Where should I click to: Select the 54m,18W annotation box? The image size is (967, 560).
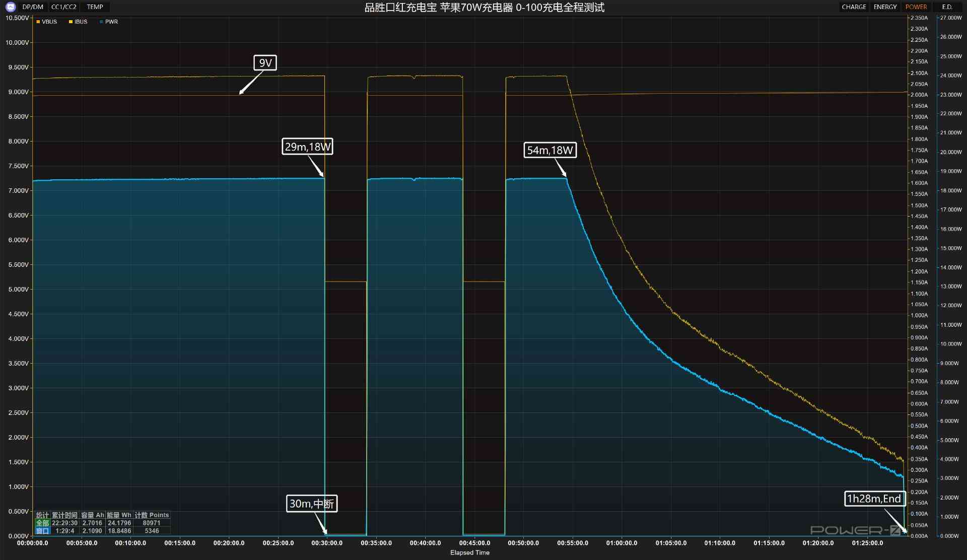click(x=549, y=150)
